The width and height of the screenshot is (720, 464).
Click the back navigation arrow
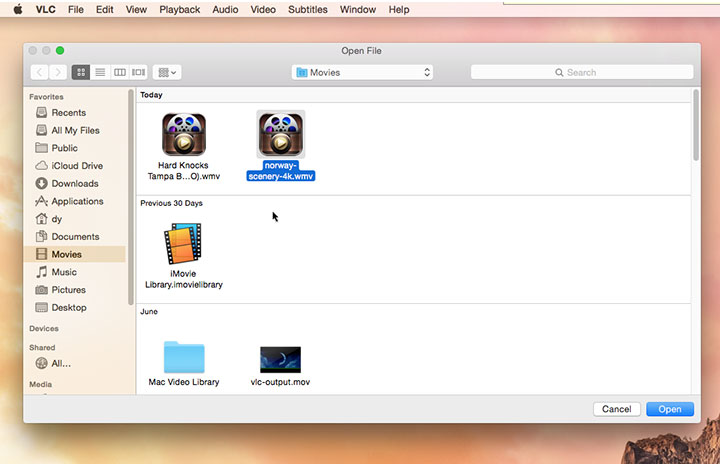(x=40, y=72)
